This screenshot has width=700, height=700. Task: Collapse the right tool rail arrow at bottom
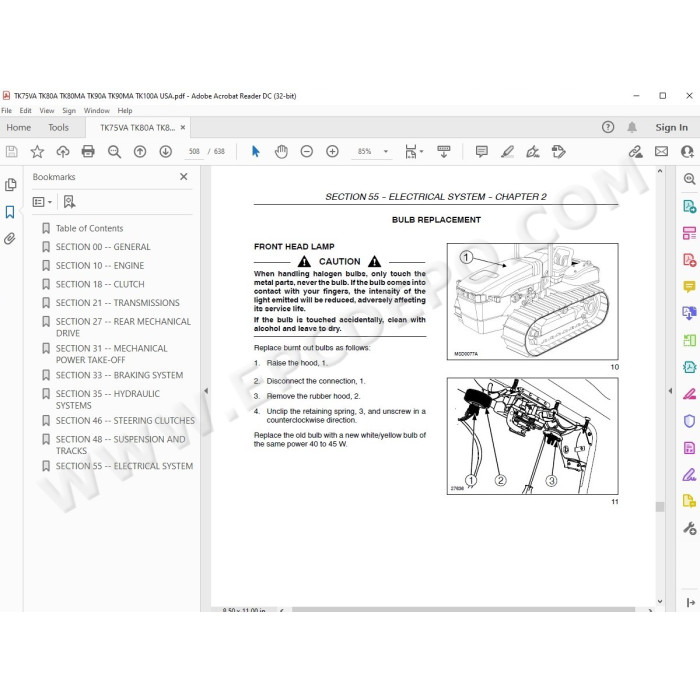point(690,603)
